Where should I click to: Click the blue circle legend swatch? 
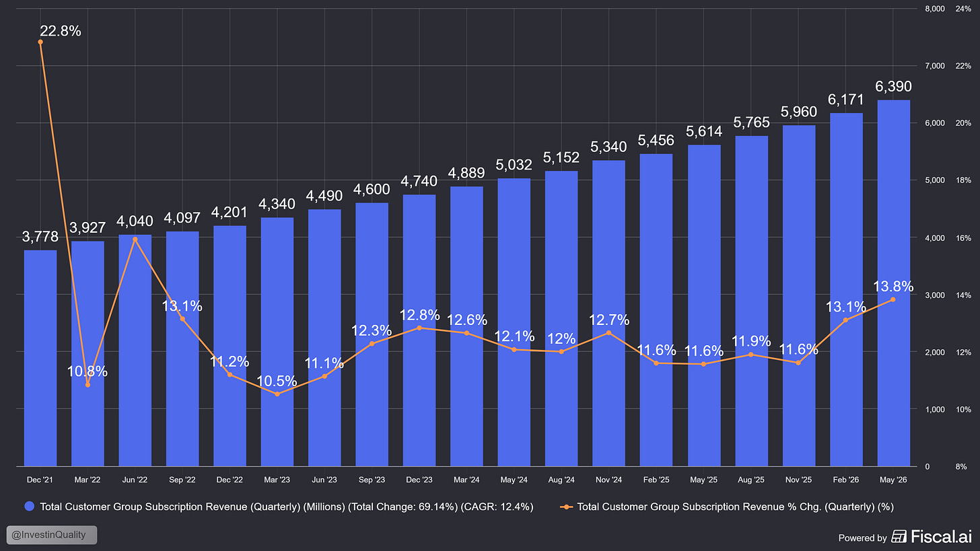pos(30,507)
